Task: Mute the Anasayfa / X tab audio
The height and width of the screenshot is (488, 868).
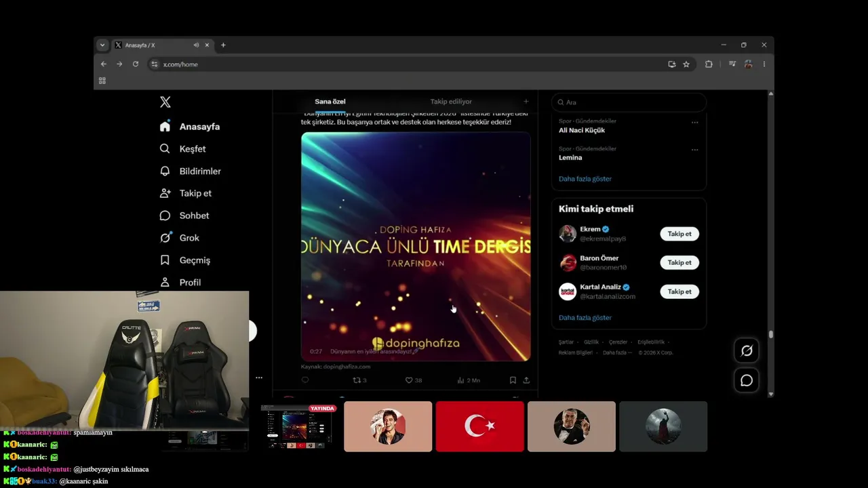Action: pos(196,45)
